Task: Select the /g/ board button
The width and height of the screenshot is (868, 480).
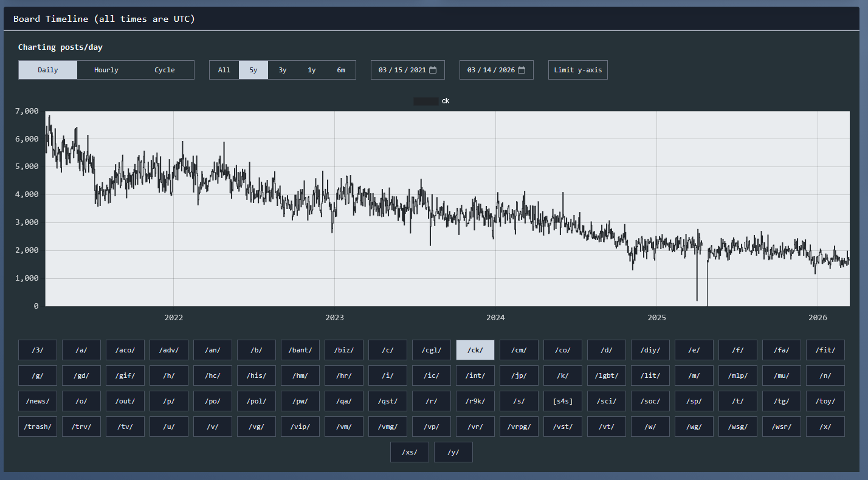Action: tap(38, 375)
